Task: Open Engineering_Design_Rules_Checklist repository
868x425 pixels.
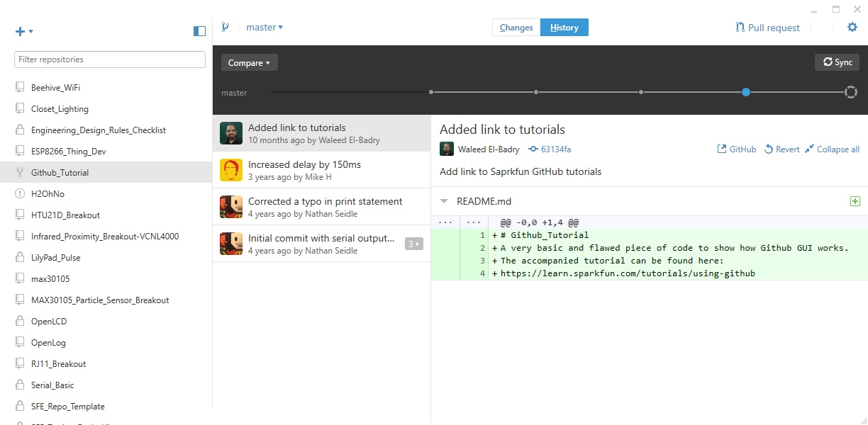Action: click(106, 130)
